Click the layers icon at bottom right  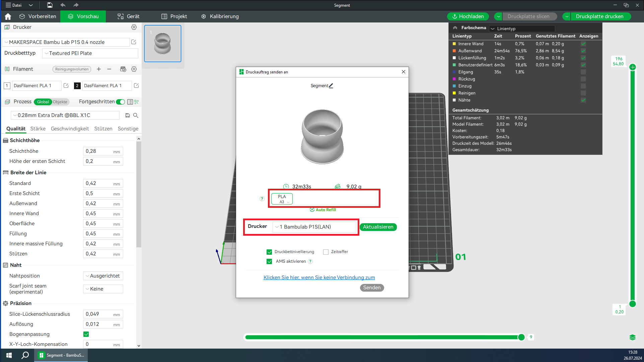coord(632,337)
